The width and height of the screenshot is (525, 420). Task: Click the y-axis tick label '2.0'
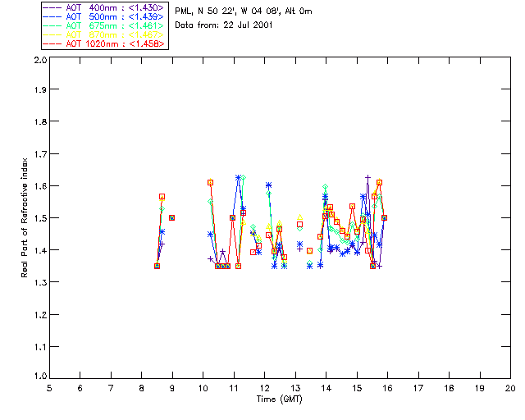click(x=40, y=60)
